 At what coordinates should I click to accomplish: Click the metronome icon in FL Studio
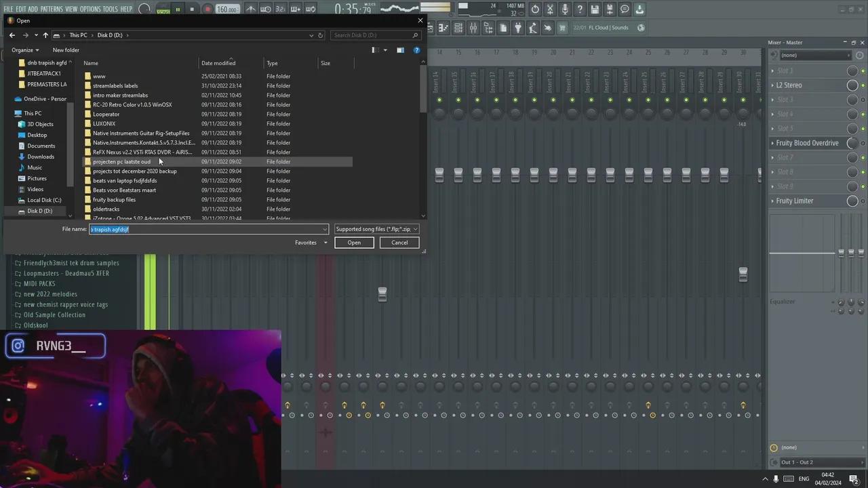(251, 9)
